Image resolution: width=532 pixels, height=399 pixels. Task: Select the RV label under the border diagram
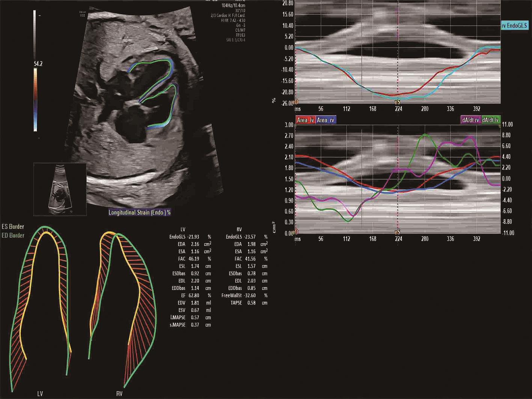coord(119,394)
